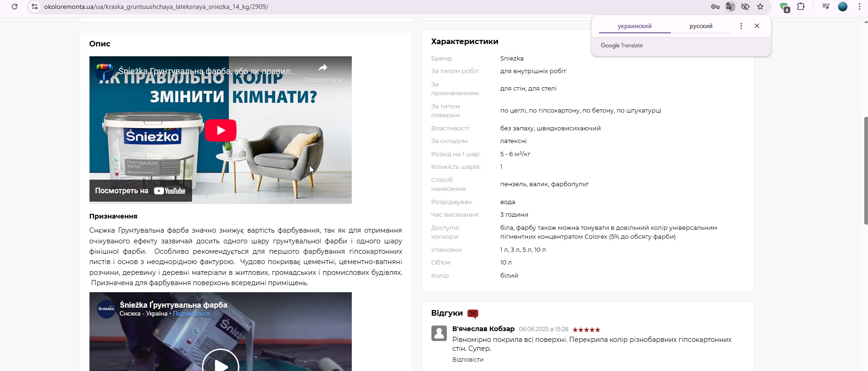This screenshot has width=868, height=371.
Task: Open the AdGuard shield extension
Action: tap(785, 7)
